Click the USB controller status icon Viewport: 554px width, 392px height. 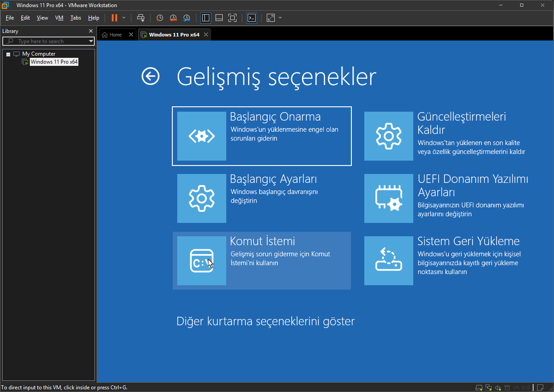(517, 388)
